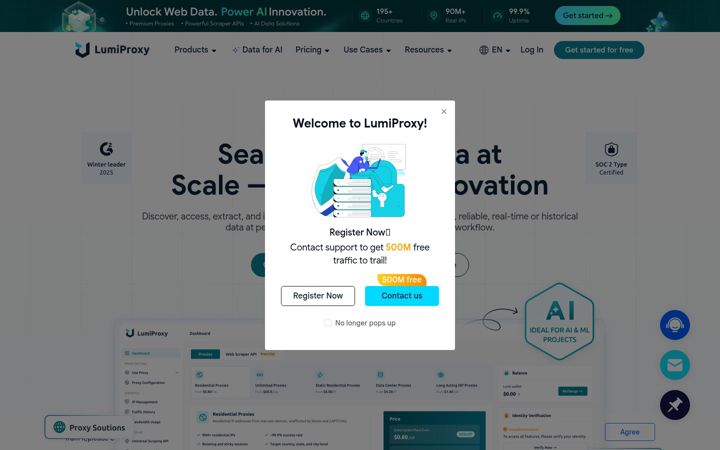The width and height of the screenshot is (720, 450).
Task: Click the popup server shield illustration
Action: (x=360, y=182)
